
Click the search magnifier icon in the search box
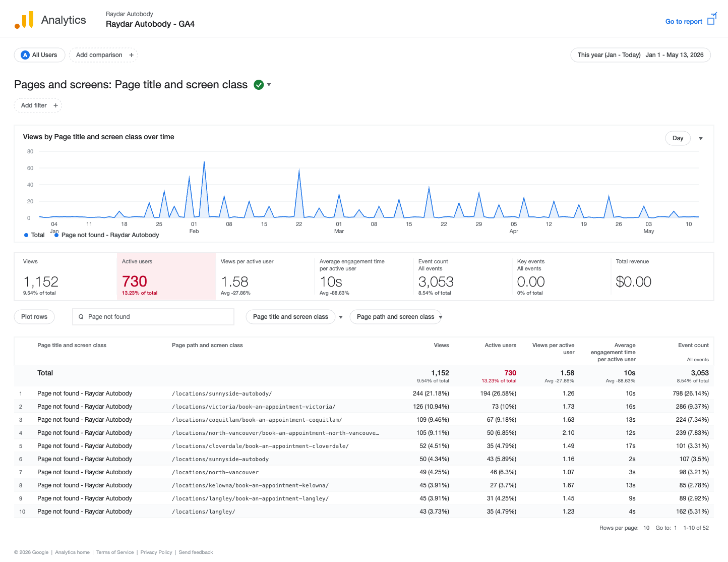pos(81,317)
